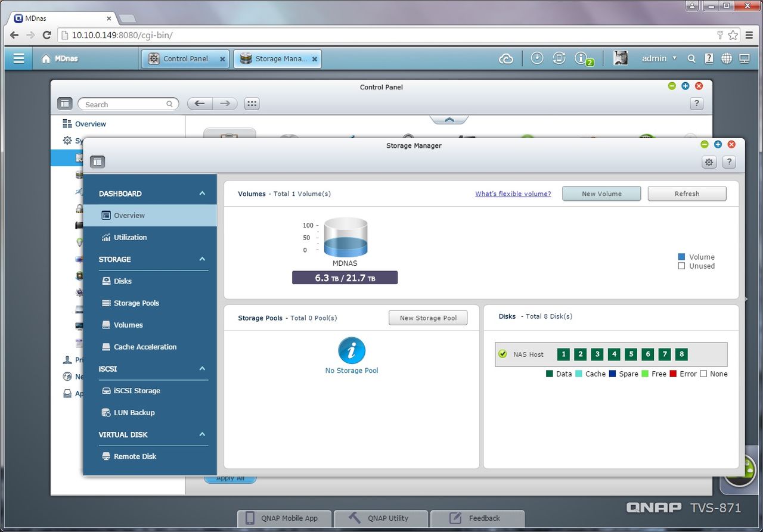
Task: Select disk 3 in NAS Host
Action: [x=597, y=354]
